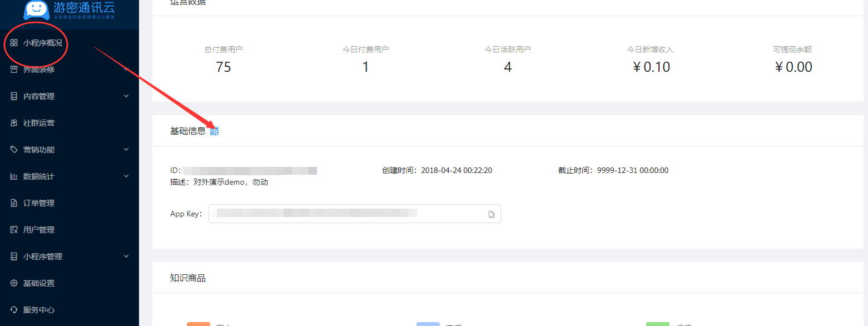Open the 小程序概况 menu item
868x326 pixels.
pos(42,43)
